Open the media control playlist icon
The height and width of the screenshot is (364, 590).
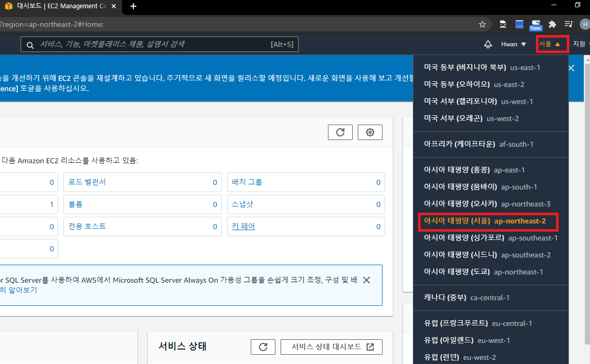(x=568, y=25)
